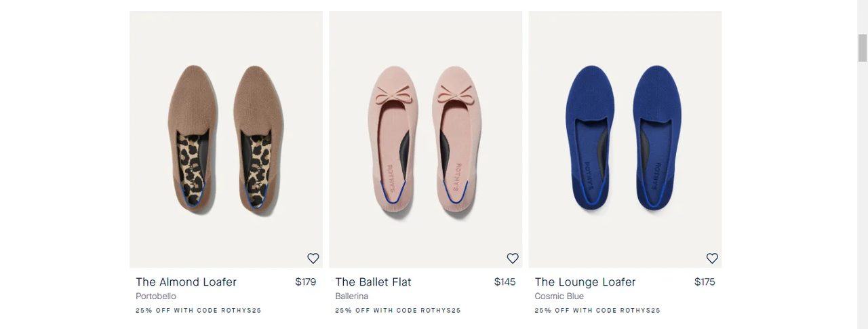Favorite The Almond Loafer with heart icon
This screenshot has width=868, height=329.
[313, 258]
